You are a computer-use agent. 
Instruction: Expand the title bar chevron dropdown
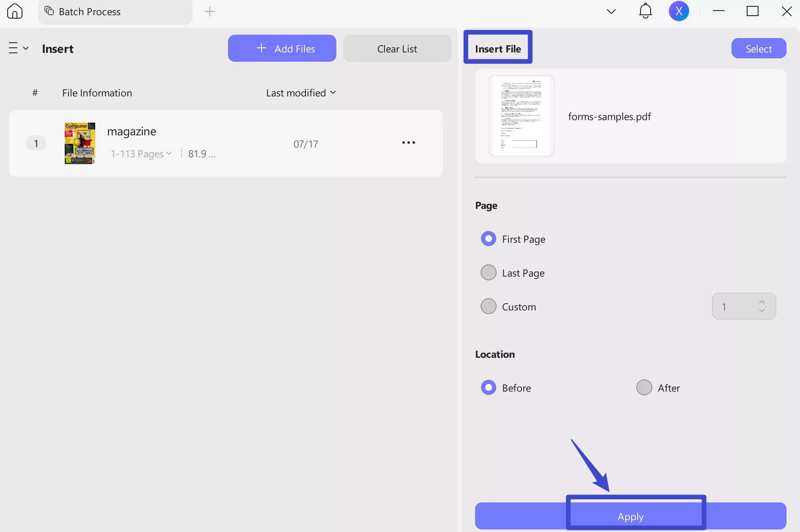tap(611, 11)
